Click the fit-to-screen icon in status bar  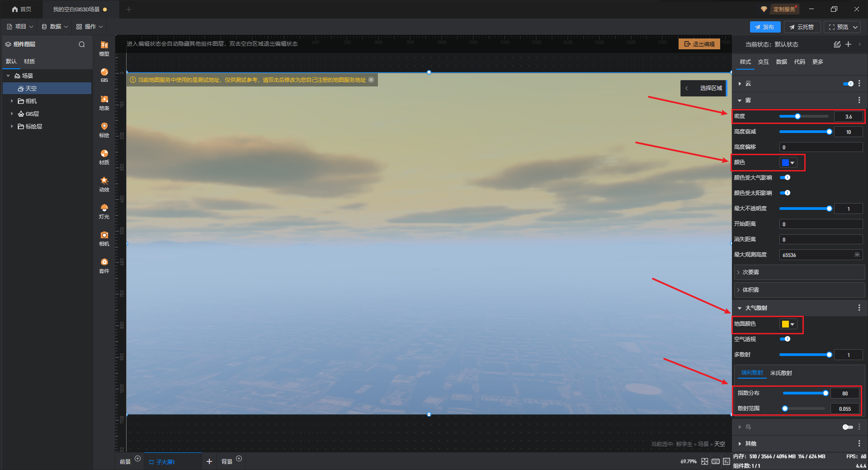click(x=705, y=461)
